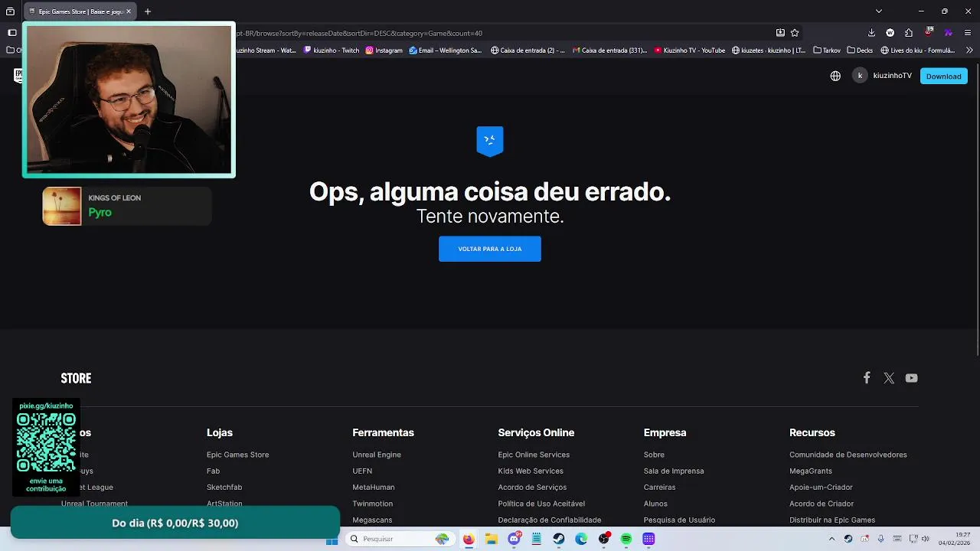Click the blue Download button

pyautogui.click(x=943, y=76)
